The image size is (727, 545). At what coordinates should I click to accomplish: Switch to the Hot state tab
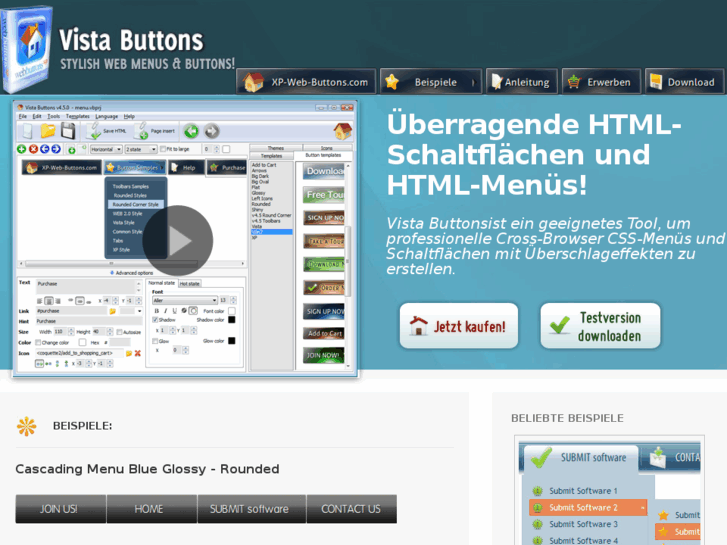[189, 283]
